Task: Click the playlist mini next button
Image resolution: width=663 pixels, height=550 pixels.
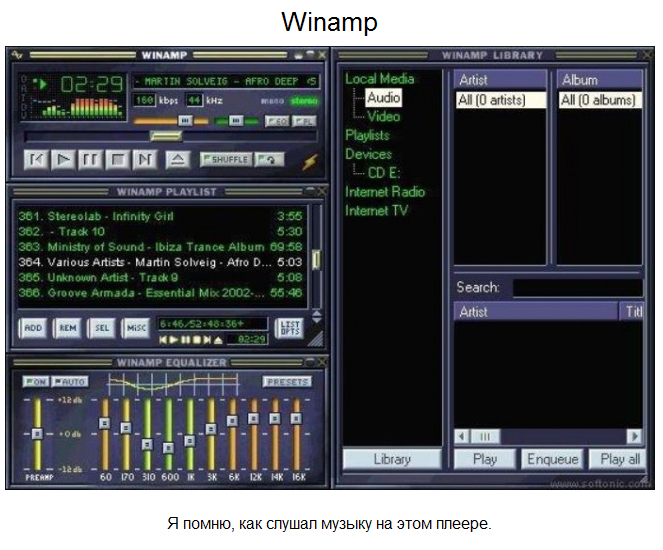Action: (207, 340)
